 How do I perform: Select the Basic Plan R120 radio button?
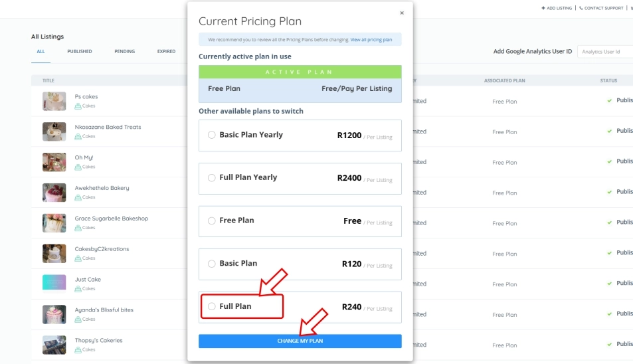[x=212, y=264]
